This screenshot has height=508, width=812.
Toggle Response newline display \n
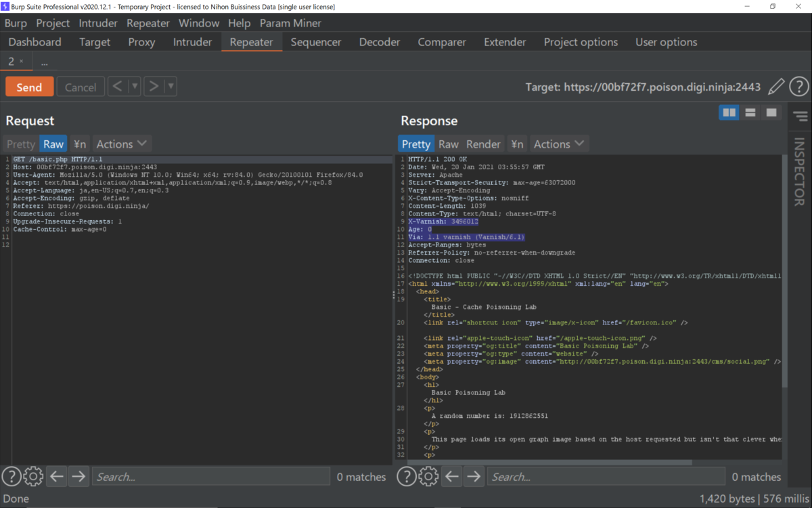[x=517, y=144]
